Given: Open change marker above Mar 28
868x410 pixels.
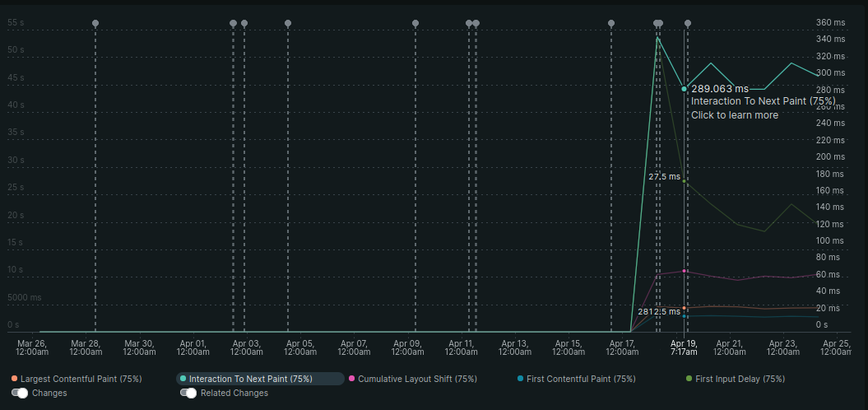Looking at the screenshot, I should (x=95, y=23).
